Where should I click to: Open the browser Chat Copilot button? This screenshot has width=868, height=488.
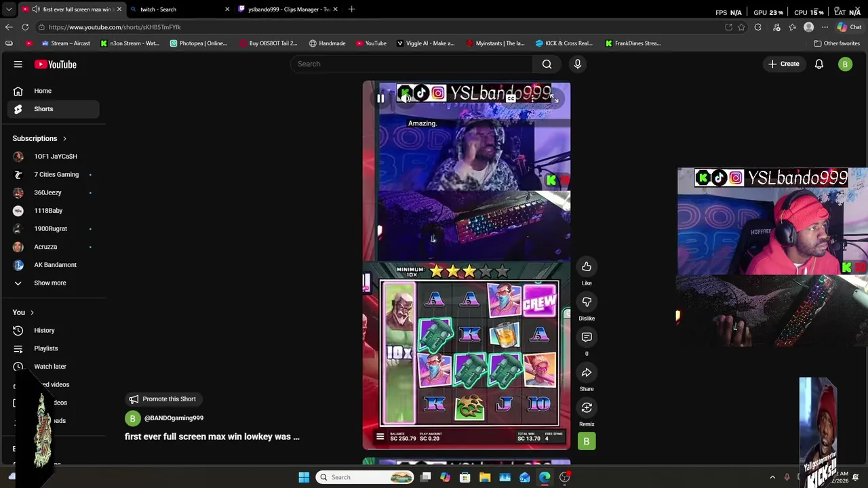[849, 27]
